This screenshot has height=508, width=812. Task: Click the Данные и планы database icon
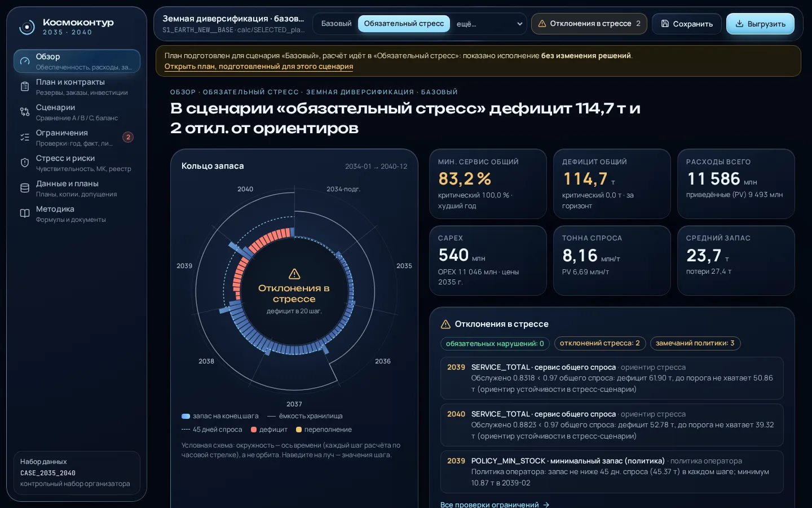25,188
